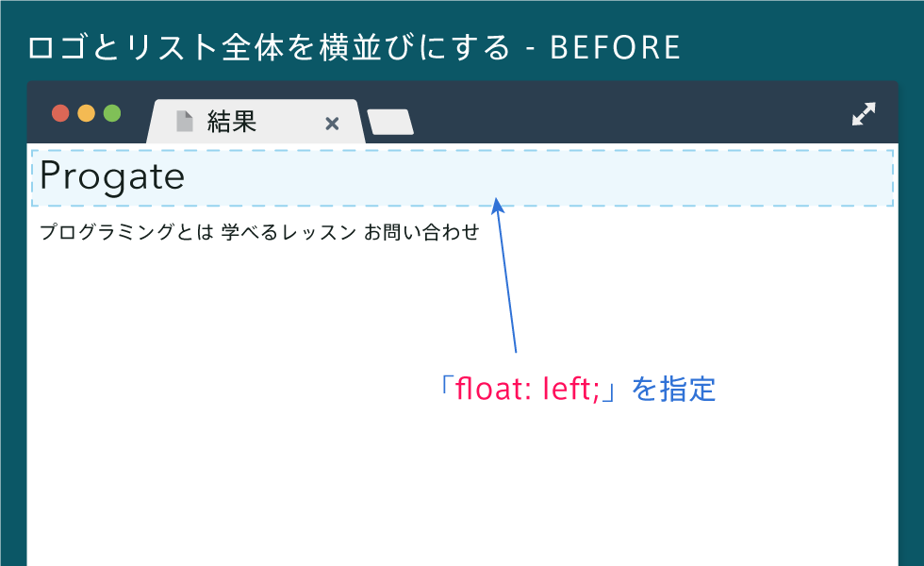Open a new tab with the blank tab button
924x566 pixels.
390,122
